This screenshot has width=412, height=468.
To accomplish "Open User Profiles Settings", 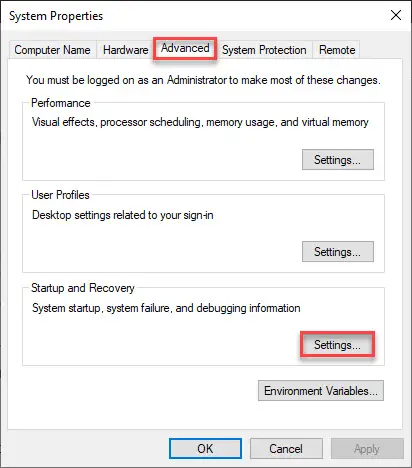I will (x=338, y=252).
